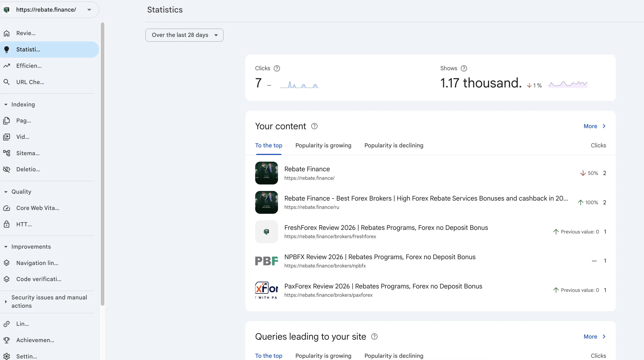
Task: Click the Efficiency trend-line icon
Action: pos(7,66)
